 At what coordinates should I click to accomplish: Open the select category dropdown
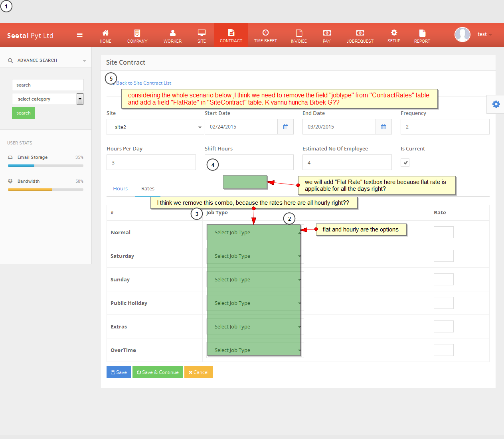pyautogui.click(x=47, y=99)
